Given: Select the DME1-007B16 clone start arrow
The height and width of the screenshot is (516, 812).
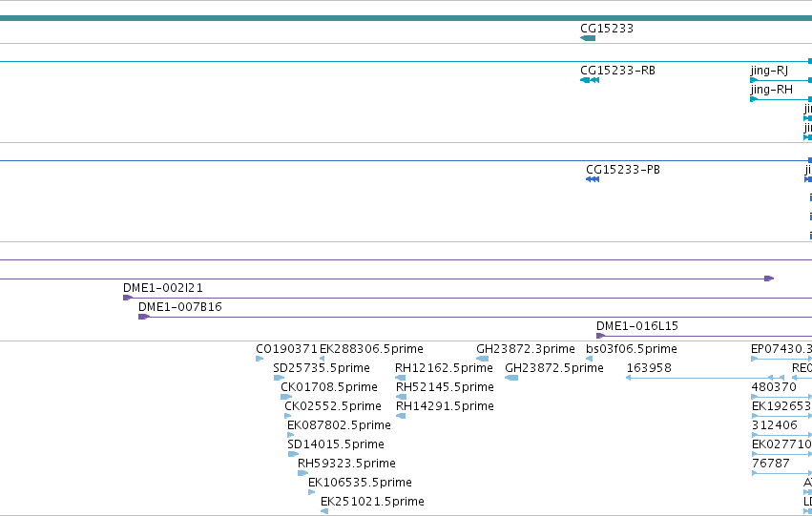Looking at the screenshot, I should 143,317.
